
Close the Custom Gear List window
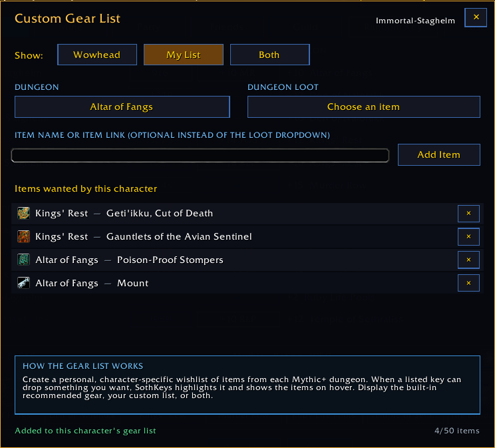click(476, 17)
